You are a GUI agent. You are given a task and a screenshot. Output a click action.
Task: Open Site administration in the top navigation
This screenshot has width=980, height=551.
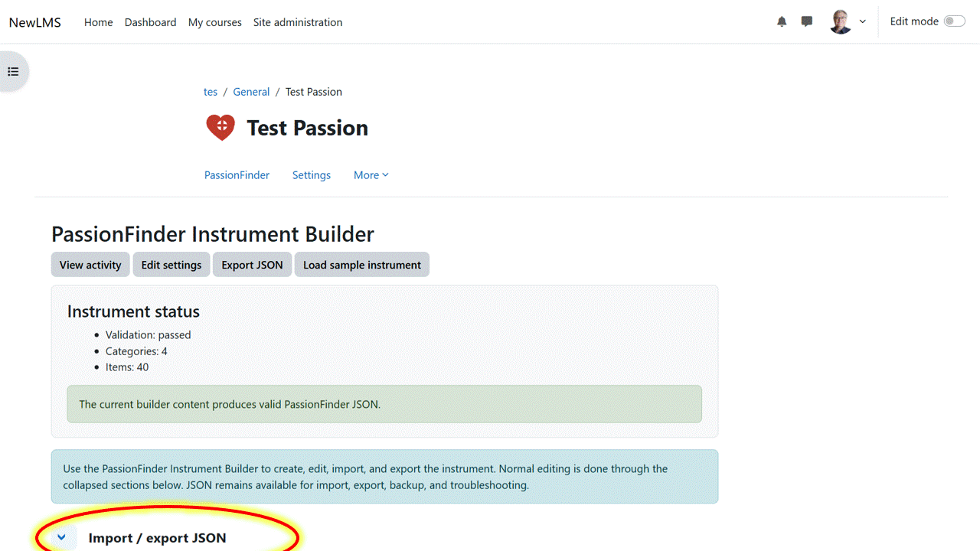click(298, 22)
